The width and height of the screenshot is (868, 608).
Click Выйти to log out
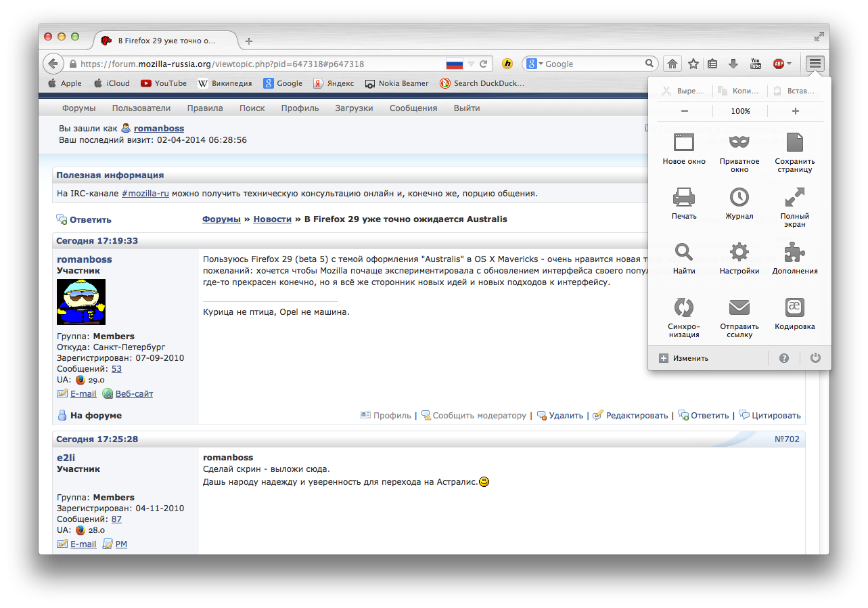point(467,108)
